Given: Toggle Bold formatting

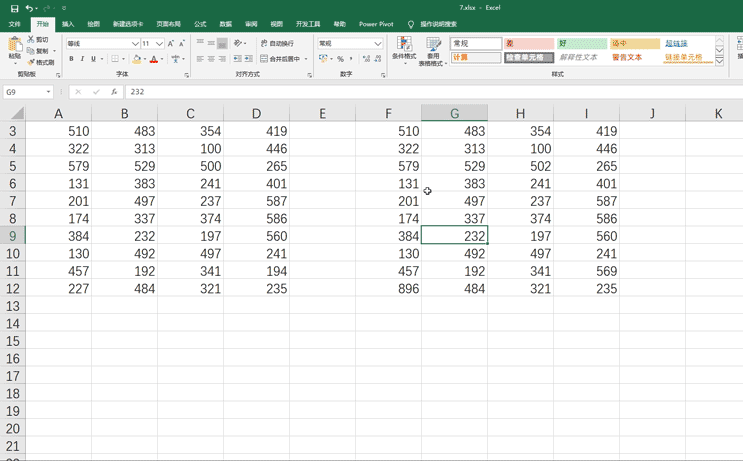Looking at the screenshot, I should pyautogui.click(x=72, y=59).
